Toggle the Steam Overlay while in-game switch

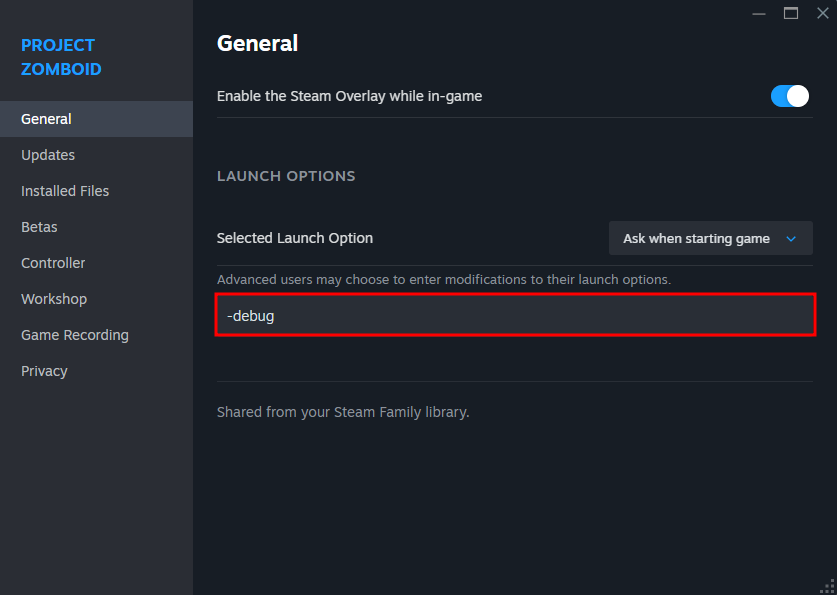click(x=789, y=96)
